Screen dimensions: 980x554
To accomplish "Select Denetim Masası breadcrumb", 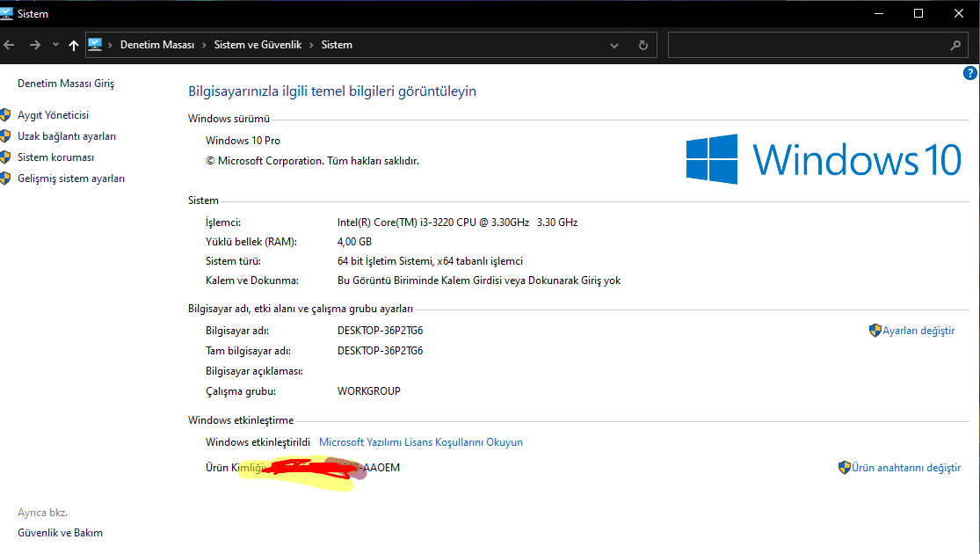I will tap(156, 45).
